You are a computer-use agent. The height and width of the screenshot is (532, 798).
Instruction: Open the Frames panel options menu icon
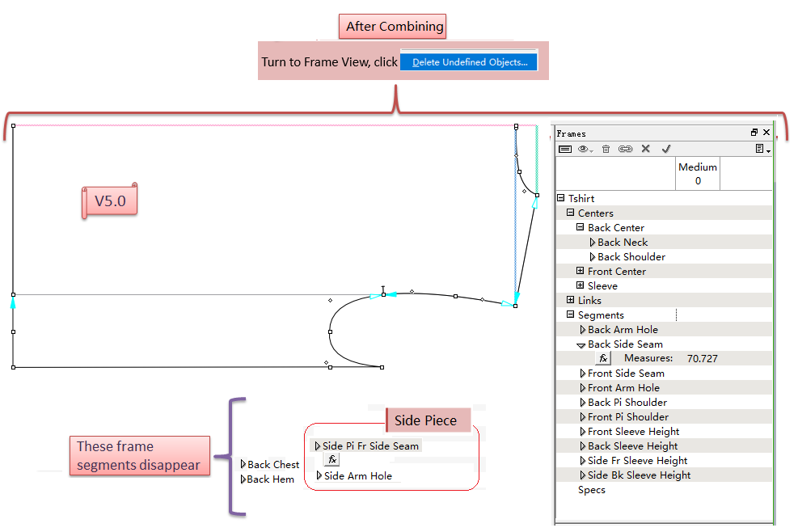pos(762,149)
